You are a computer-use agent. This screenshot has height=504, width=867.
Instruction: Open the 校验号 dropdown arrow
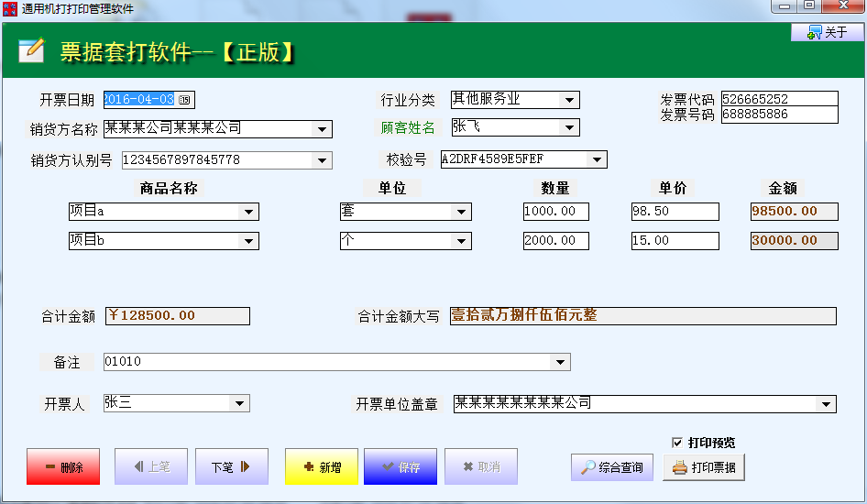pos(597,160)
